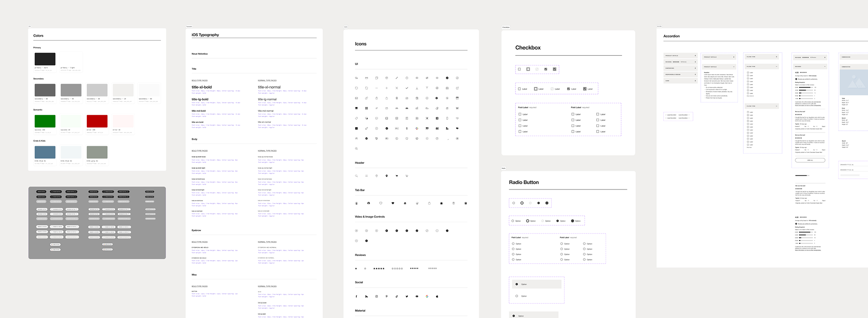Click the outline profile icon in Tab Bar

point(356,203)
